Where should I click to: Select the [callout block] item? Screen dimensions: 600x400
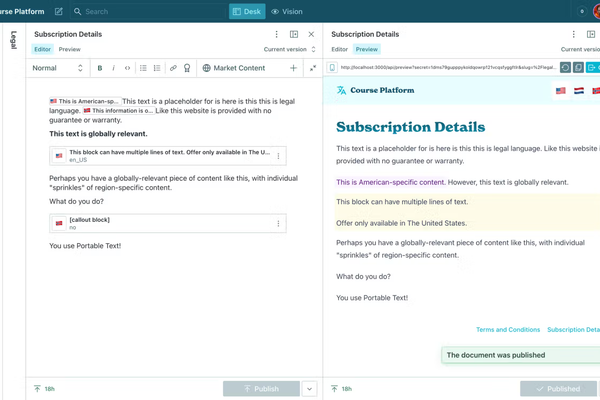click(168, 223)
